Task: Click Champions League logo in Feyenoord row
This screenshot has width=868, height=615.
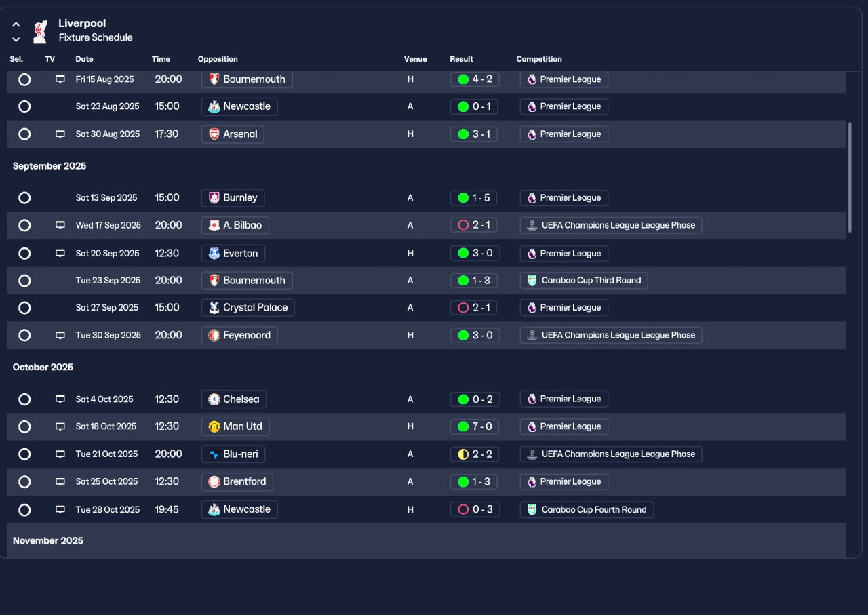Action: pyautogui.click(x=532, y=335)
